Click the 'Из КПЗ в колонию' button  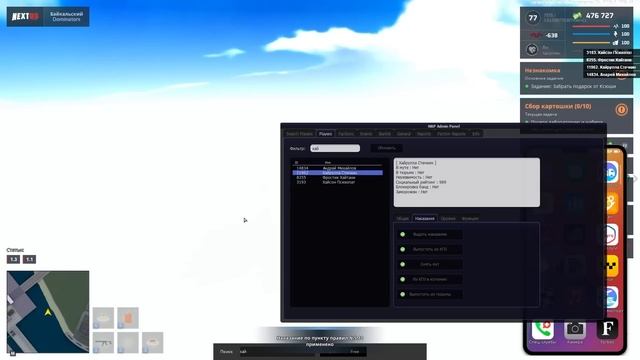pos(430,280)
